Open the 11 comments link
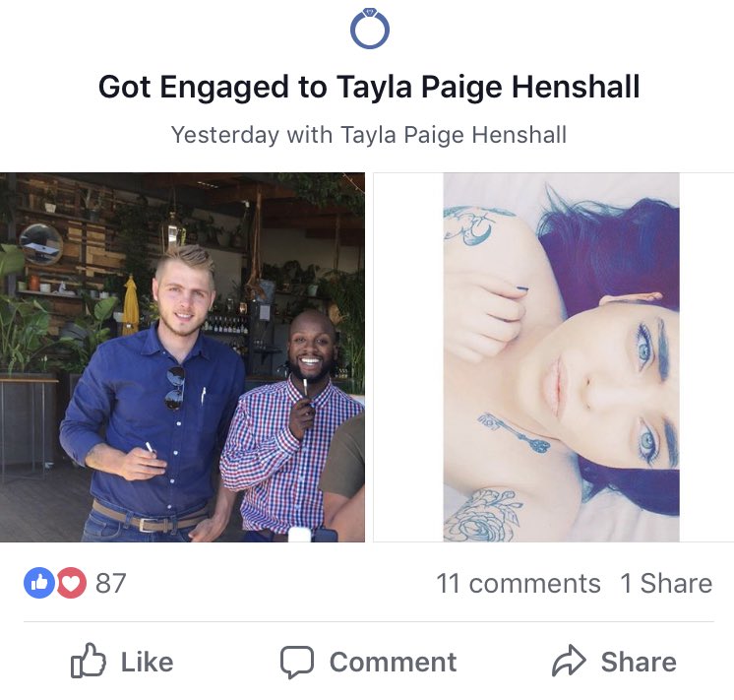Viewport: 734px width, 700px height. coord(519,583)
